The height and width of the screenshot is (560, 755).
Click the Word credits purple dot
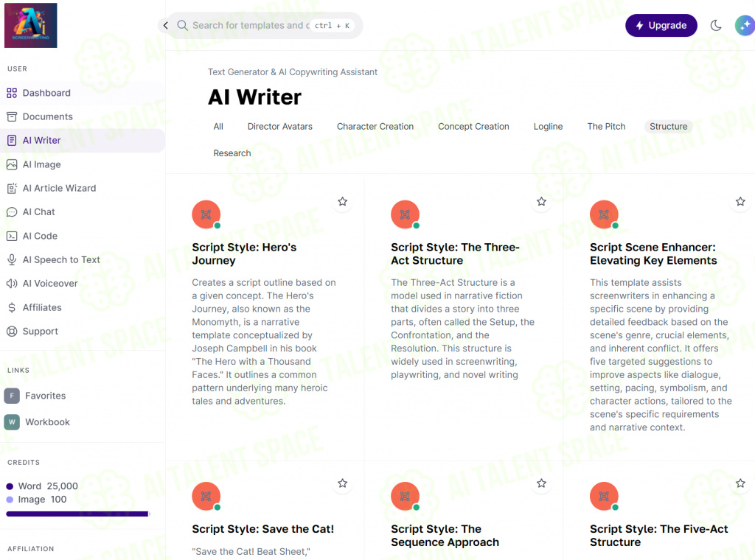click(10, 486)
